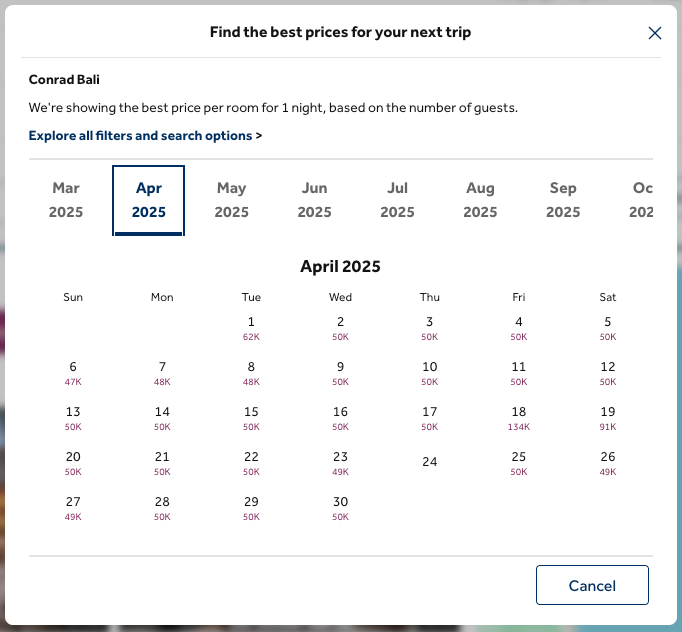This screenshot has height=632, width=682.
Task: Select April 19 at 91K
Action: [608, 418]
